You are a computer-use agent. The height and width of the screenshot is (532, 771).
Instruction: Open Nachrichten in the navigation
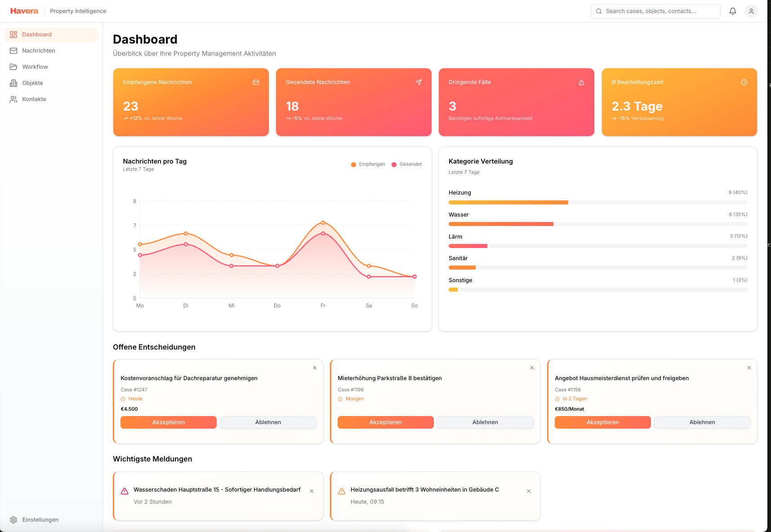click(38, 50)
